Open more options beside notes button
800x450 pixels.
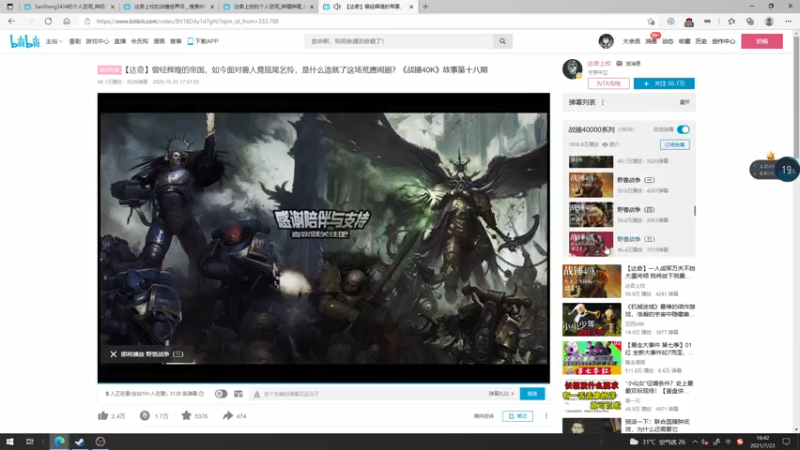coord(546,416)
